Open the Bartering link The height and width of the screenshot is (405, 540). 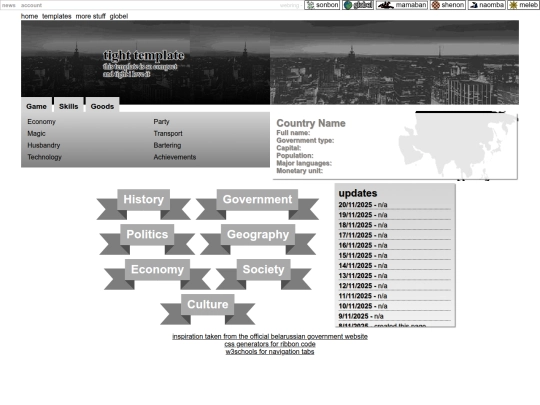(167, 145)
